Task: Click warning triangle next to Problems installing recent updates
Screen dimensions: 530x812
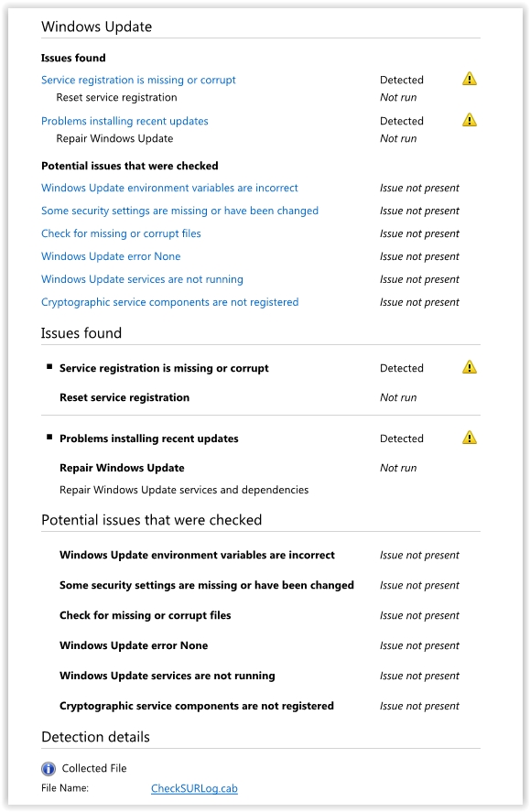Action: point(469,120)
